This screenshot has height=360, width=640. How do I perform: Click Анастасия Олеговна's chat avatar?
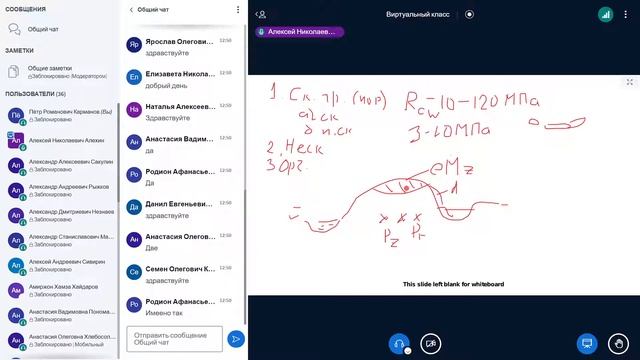[134, 240]
